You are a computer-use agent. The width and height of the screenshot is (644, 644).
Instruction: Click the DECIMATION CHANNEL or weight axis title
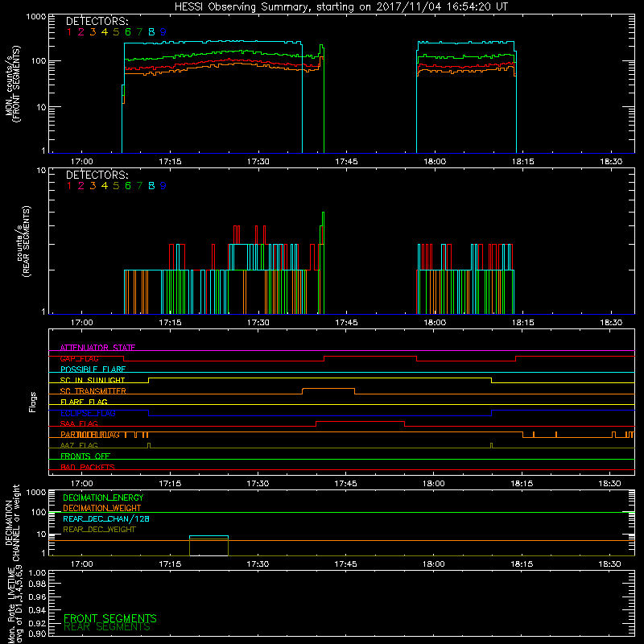[x=13, y=522]
